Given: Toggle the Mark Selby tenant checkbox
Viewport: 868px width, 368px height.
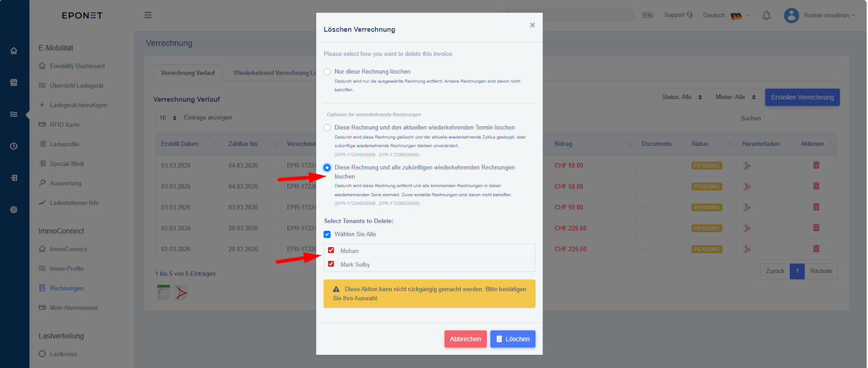Looking at the screenshot, I should coord(331,264).
